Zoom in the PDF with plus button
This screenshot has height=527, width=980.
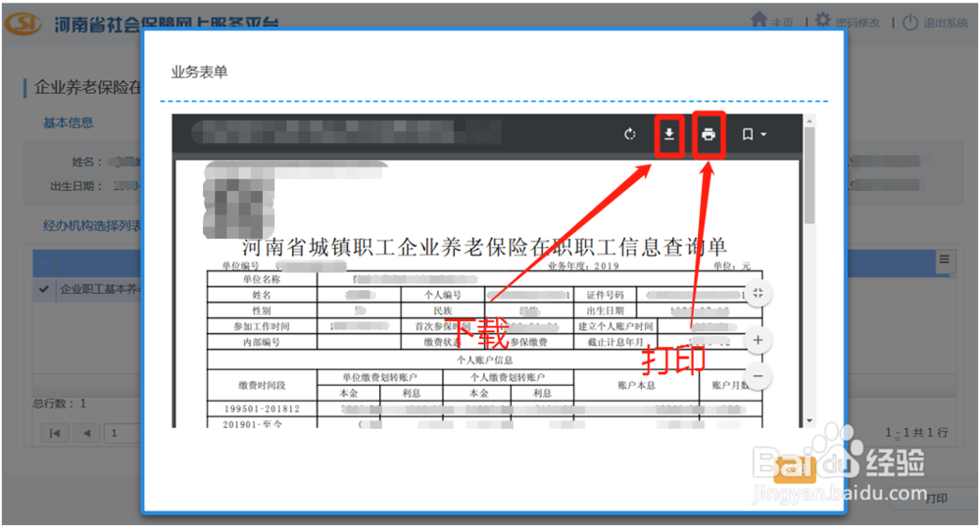[x=758, y=340]
